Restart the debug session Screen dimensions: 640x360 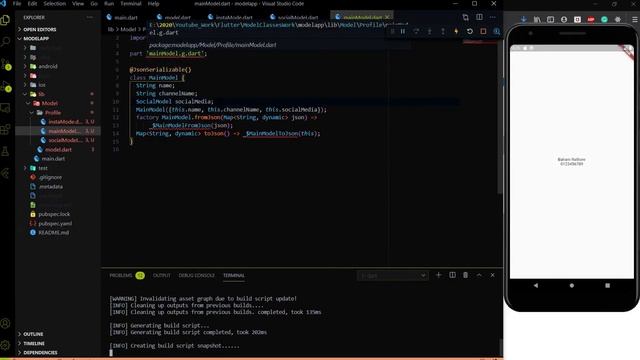(x=470, y=31)
